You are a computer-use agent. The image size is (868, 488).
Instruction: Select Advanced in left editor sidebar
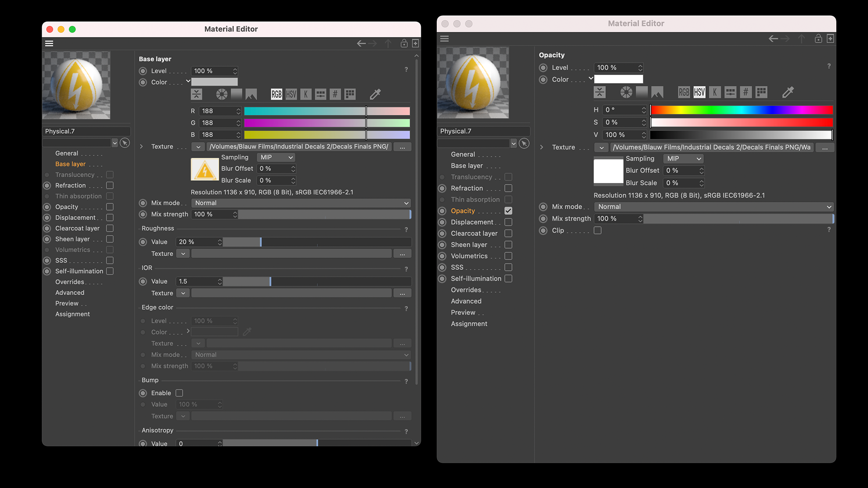tap(70, 292)
